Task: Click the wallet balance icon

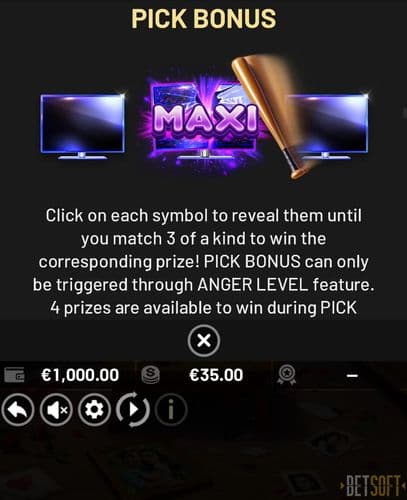Action: click(x=14, y=375)
